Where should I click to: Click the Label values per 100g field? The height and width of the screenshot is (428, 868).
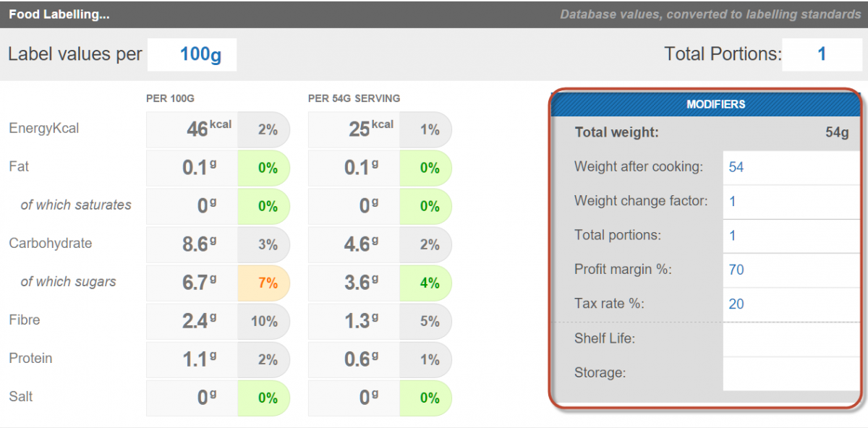[192, 55]
